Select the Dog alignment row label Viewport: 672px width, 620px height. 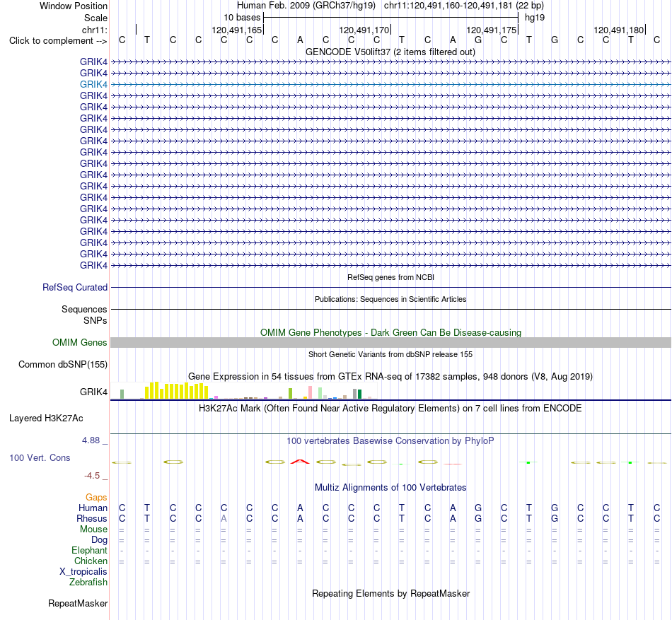pos(99,540)
